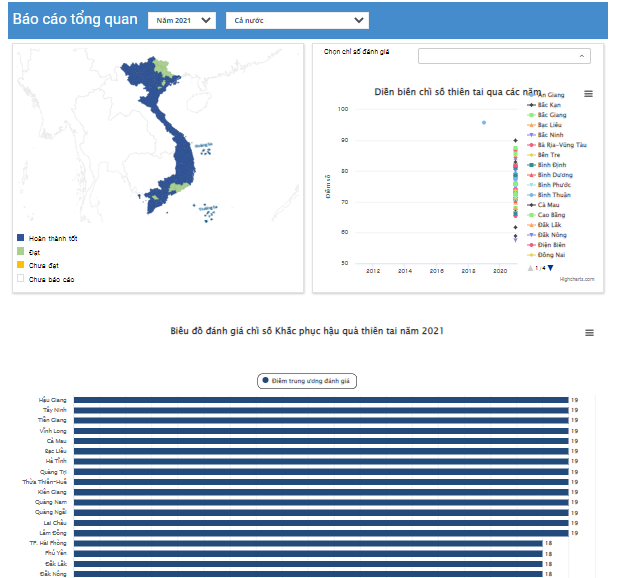The width and height of the screenshot is (623, 578).
Task: Toggle Bắc Kạn series in legend
Action: click(x=549, y=105)
